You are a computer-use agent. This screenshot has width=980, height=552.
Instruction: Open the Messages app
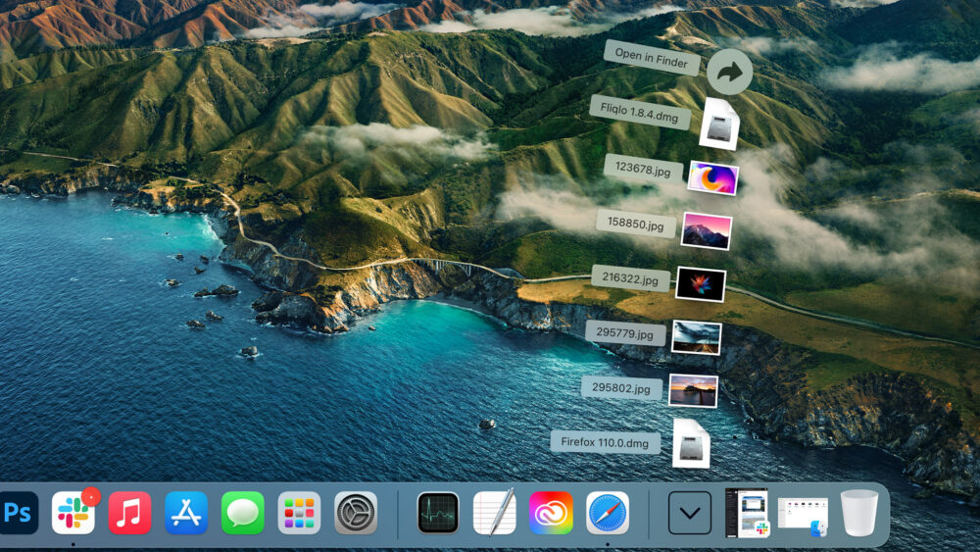242,513
